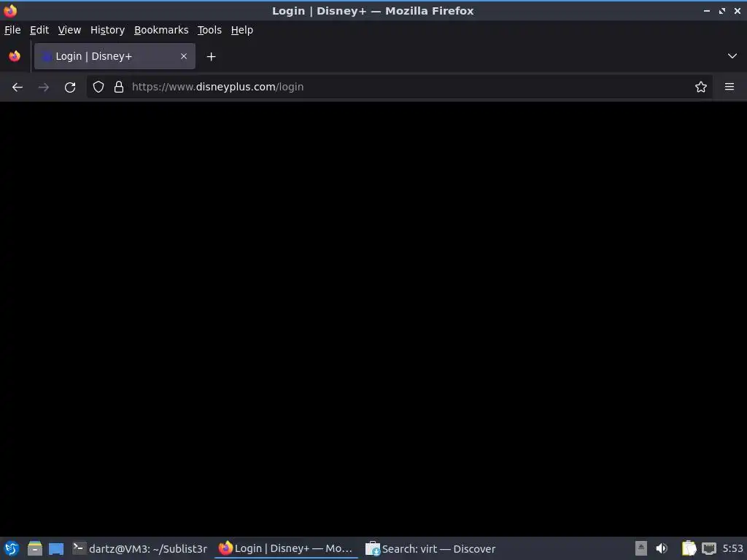Switch to Firefox Disney+ taskbar entry
The width and height of the screenshot is (747, 560).
point(286,548)
